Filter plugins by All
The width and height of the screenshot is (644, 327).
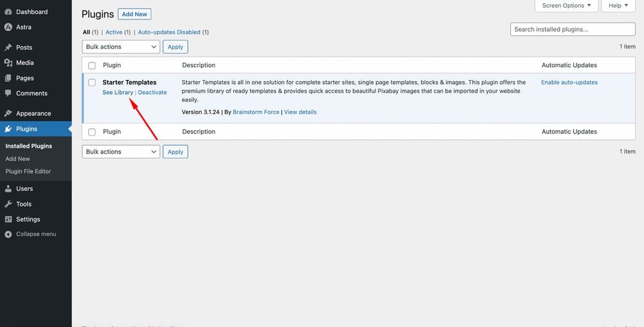pos(86,32)
